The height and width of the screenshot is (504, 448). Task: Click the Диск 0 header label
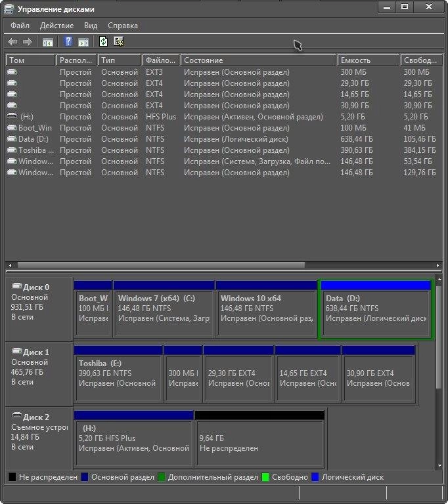[x=36, y=287]
